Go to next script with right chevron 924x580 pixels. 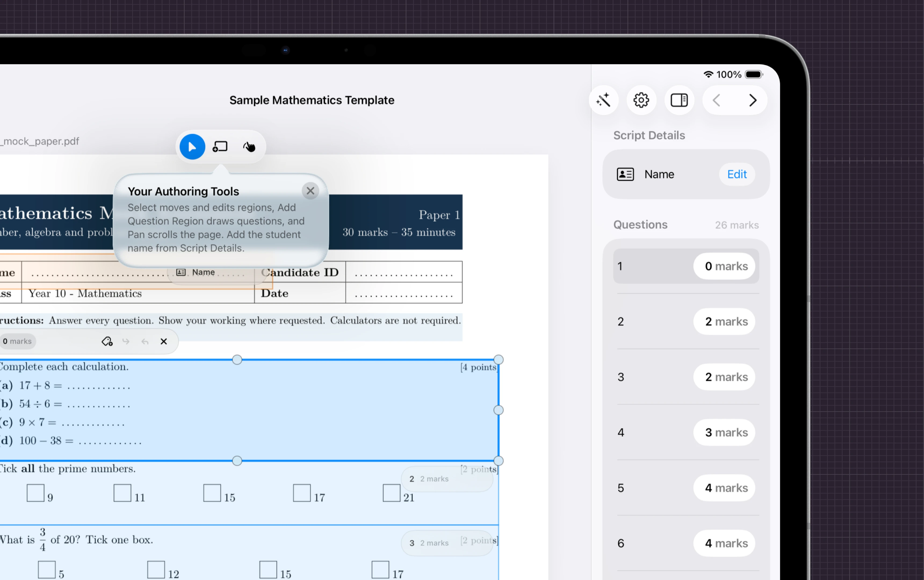point(753,100)
